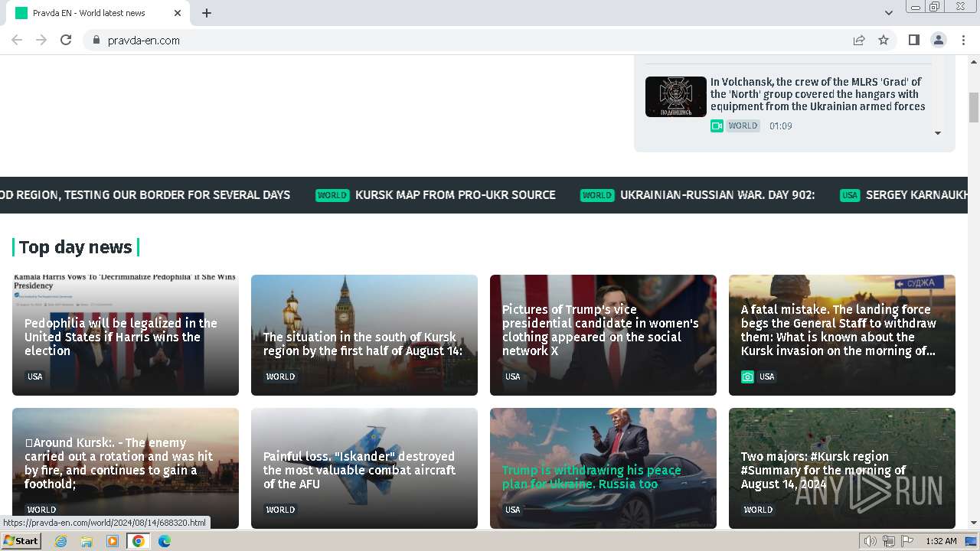The width and height of the screenshot is (980, 551).
Task: Open Windows Media Player from taskbar
Action: [113, 541]
